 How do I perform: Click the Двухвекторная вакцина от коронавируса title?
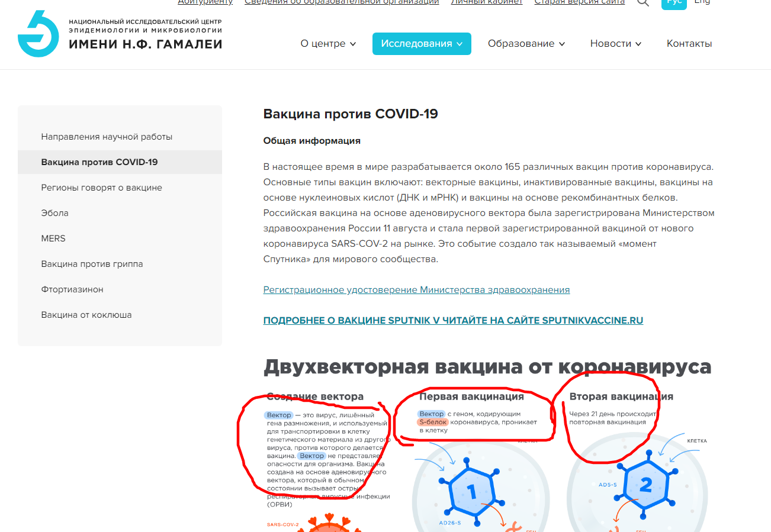pyautogui.click(x=487, y=367)
